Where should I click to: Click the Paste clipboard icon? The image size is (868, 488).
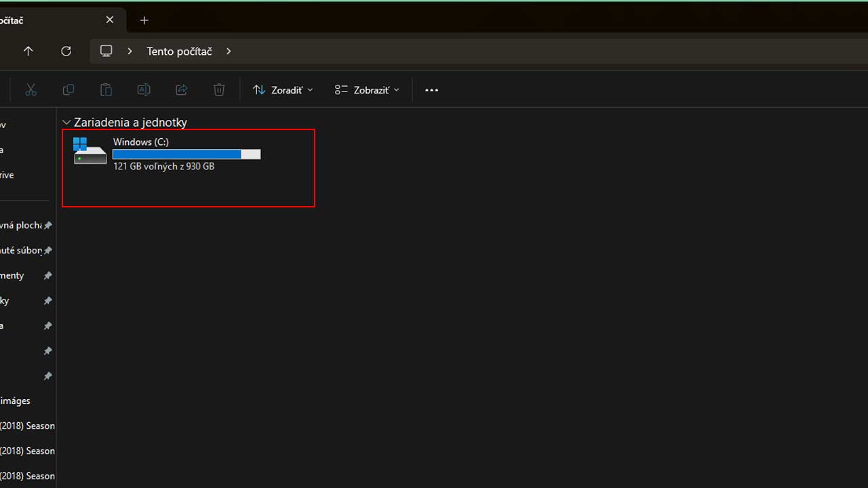[x=106, y=89]
